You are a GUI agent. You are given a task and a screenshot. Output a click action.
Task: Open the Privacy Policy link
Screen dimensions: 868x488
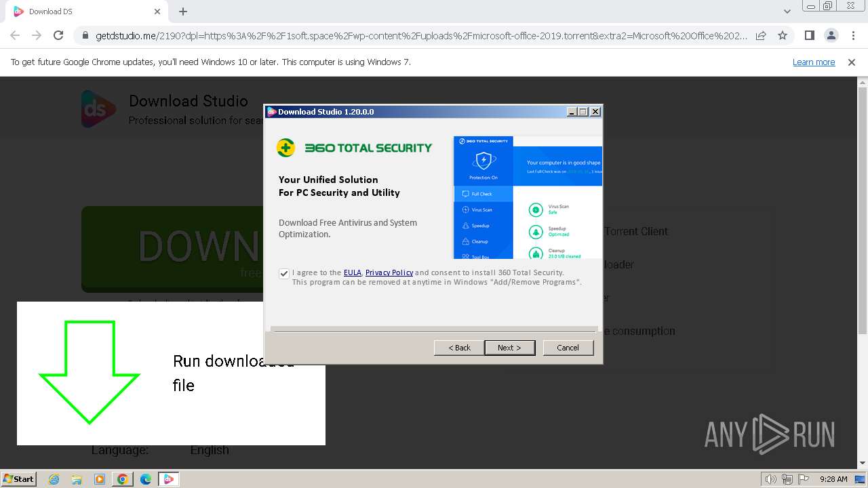tap(389, 272)
